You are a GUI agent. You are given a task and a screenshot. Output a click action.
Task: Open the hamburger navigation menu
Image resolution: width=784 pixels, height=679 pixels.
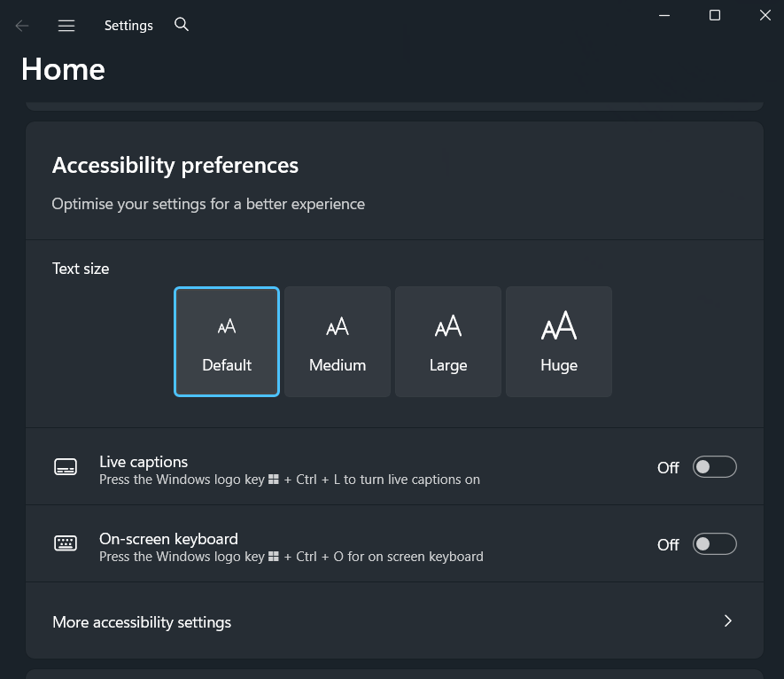pyautogui.click(x=66, y=26)
